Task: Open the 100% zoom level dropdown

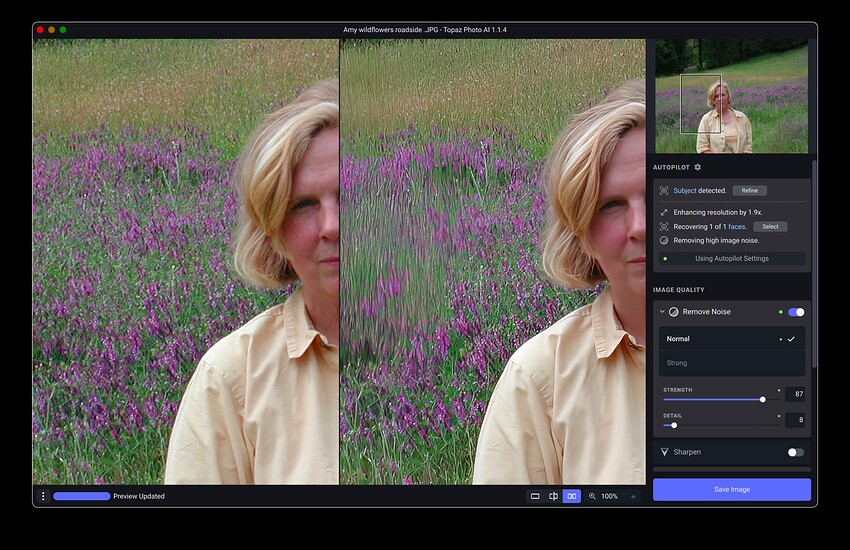Action: (609, 496)
